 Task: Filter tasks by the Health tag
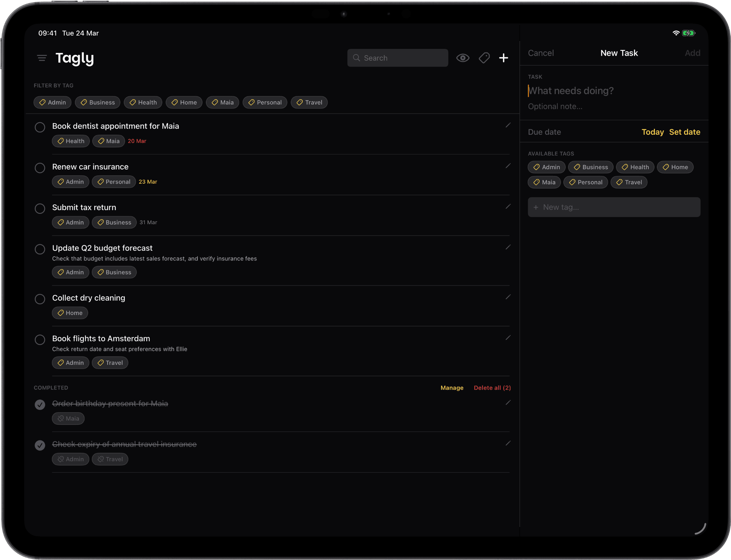pyautogui.click(x=143, y=102)
